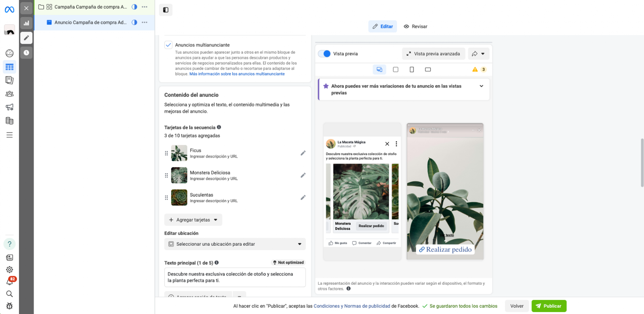Viewport: 644px width, 314px height.
Task: Uncheck Anuncios multianunciante checkbox
Action: 168,45
